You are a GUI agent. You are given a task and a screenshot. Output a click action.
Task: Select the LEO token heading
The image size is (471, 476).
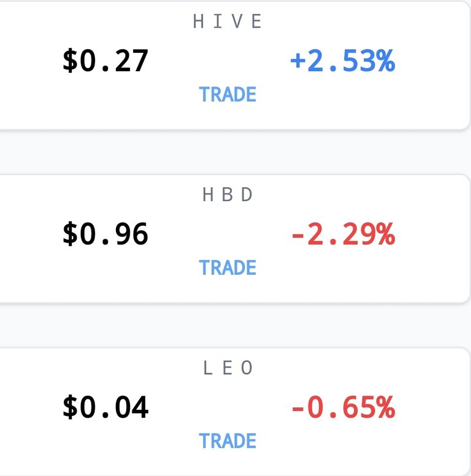pos(227,367)
